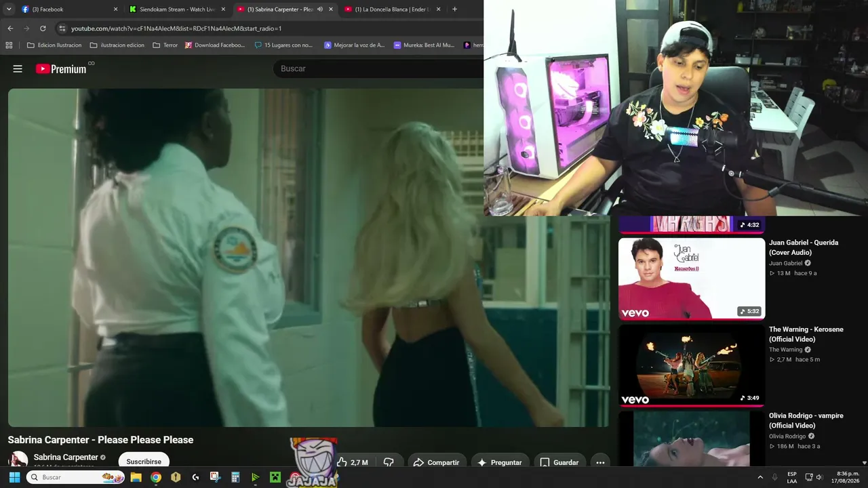Close the Sabrina Carpenter tab
The width and height of the screenshot is (868, 488).
coord(331,9)
